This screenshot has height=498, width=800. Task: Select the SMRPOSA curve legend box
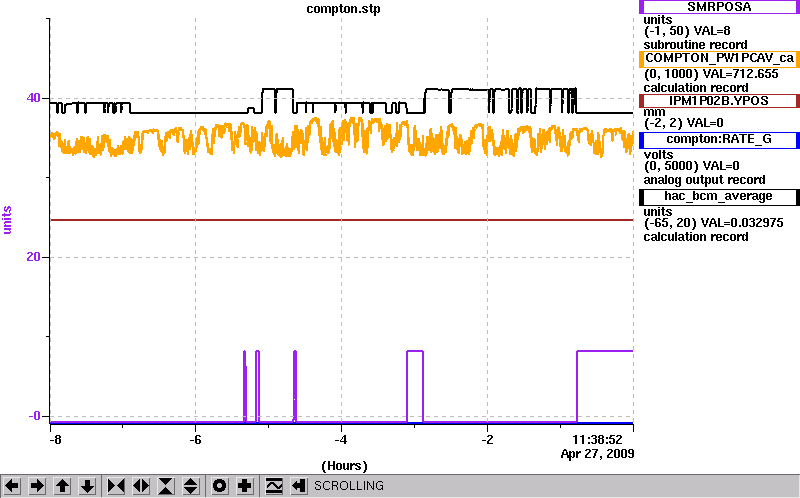719,7
